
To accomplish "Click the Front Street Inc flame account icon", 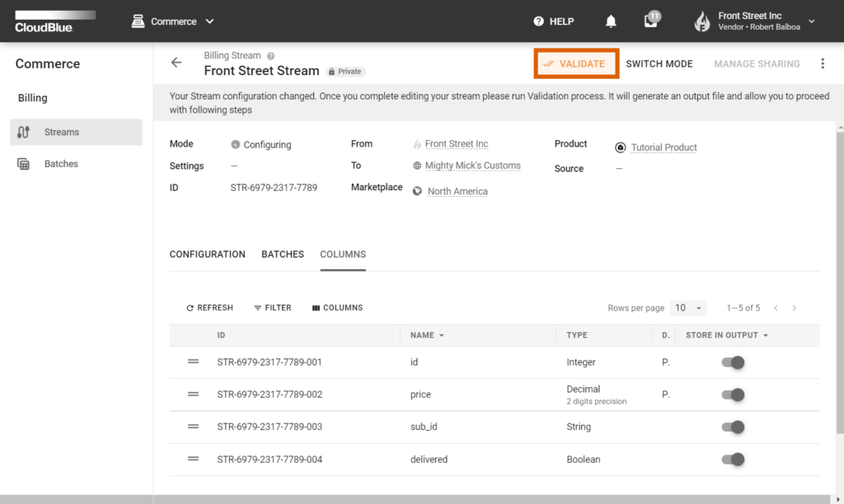I will point(702,21).
